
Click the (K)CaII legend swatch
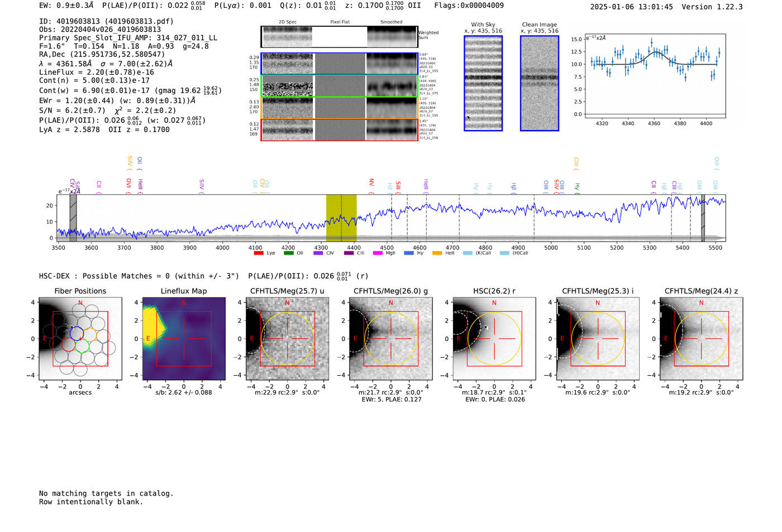tap(468, 253)
